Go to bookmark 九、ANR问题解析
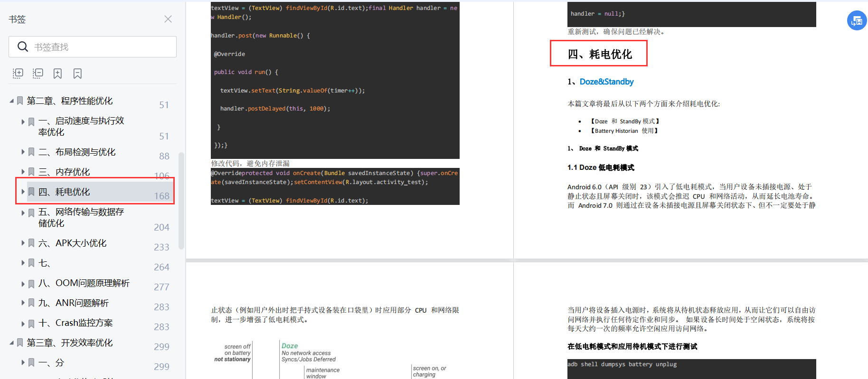 (74, 303)
